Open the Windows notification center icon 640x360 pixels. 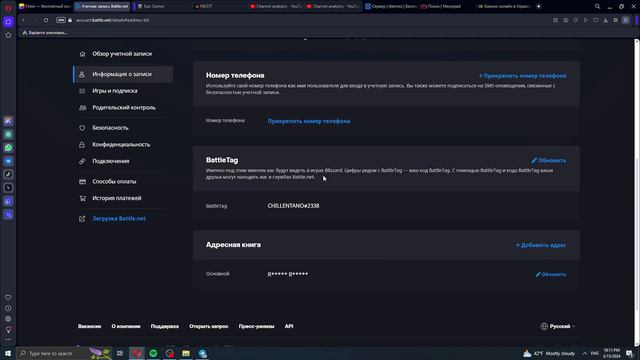pos(629,353)
